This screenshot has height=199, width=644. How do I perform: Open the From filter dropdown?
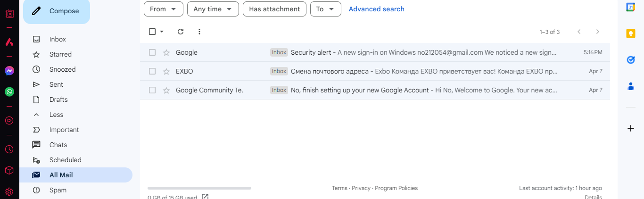pos(163,9)
